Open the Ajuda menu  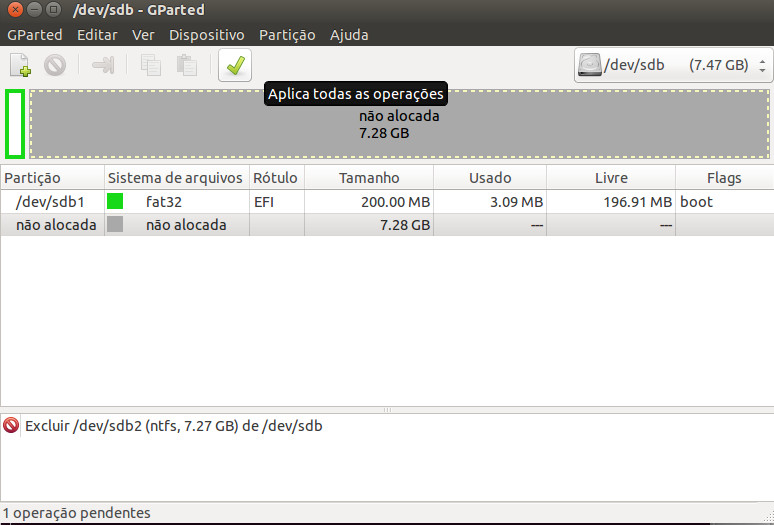pyautogui.click(x=349, y=35)
